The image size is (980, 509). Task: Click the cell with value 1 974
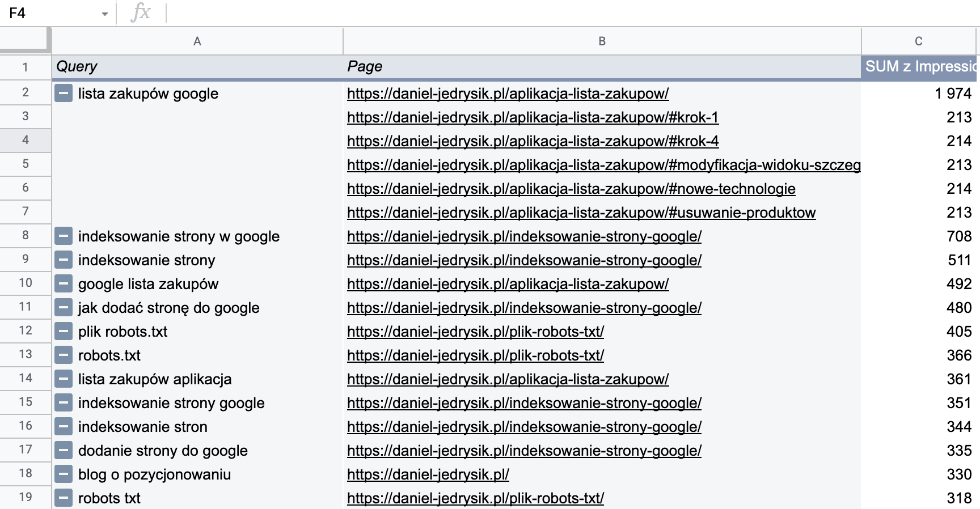tap(919, 93)
